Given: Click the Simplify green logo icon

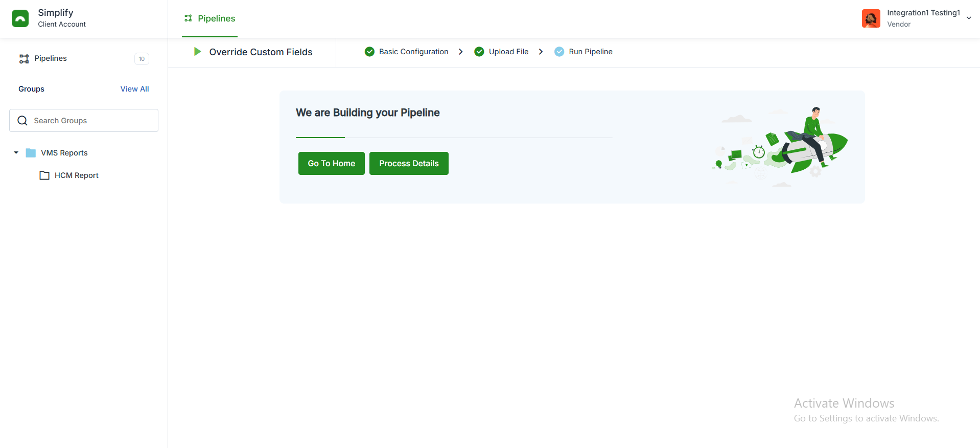Looking at the screenshot, I should point(20,18).
